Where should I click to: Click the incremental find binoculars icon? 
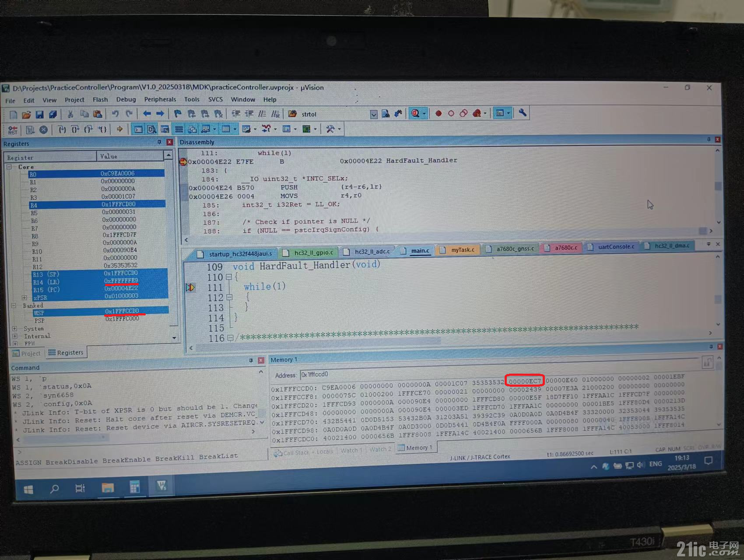pos(398,113)
